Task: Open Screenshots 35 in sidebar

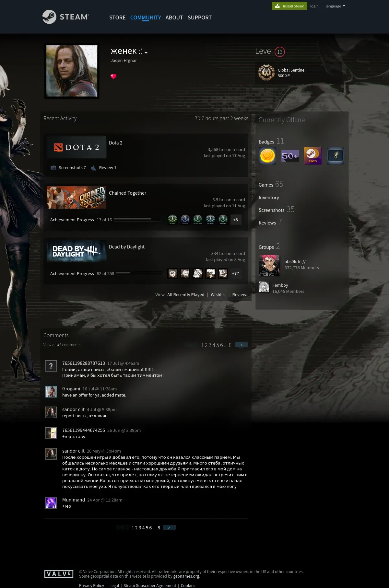Action: tap(277, 210)
